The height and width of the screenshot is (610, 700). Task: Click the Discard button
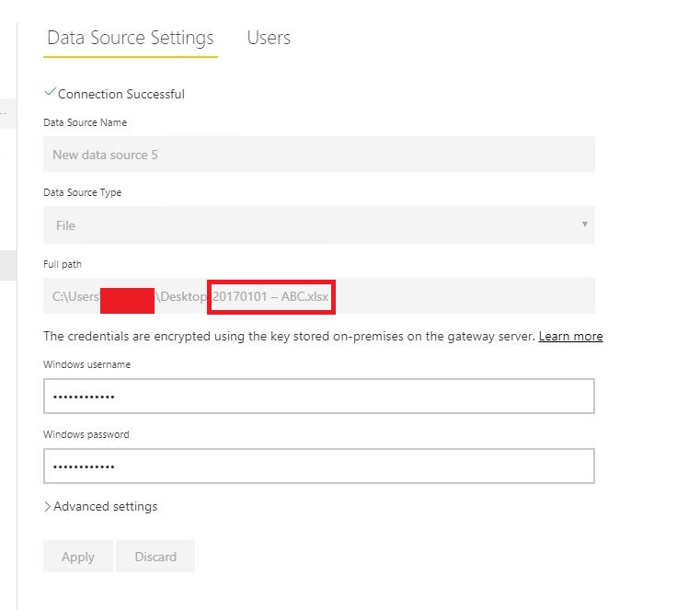[155, 557]
